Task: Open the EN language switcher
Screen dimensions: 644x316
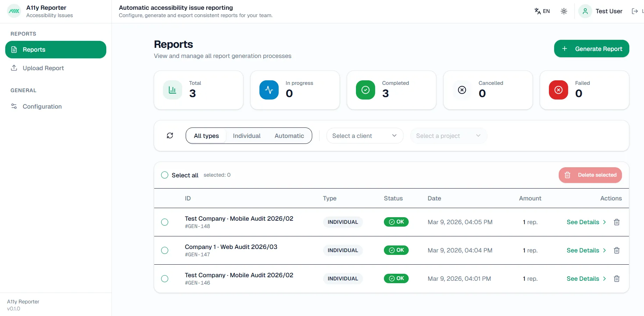Action: point(542,11)
